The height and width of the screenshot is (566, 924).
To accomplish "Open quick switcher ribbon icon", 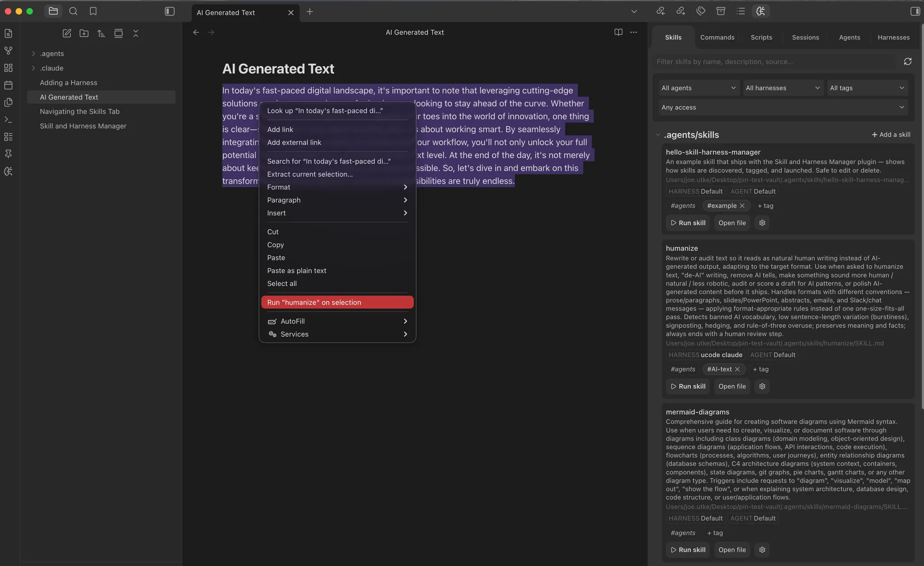I will tap(8, 33).
